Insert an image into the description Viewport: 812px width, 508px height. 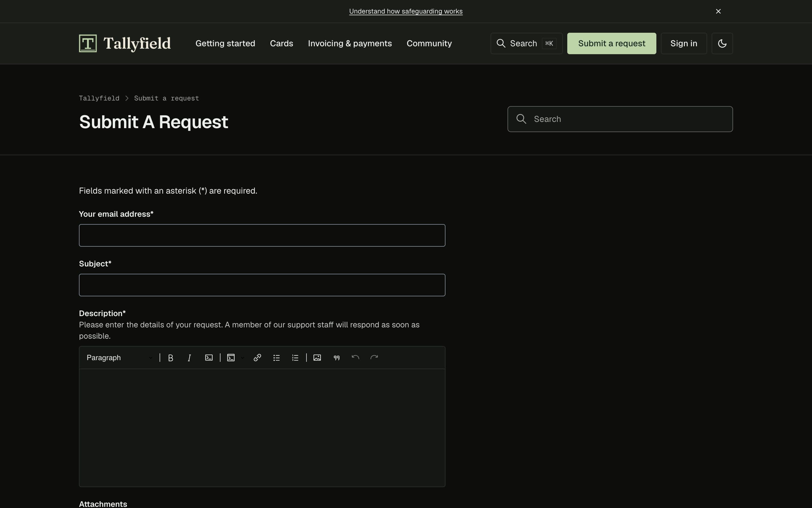[317, 358]
